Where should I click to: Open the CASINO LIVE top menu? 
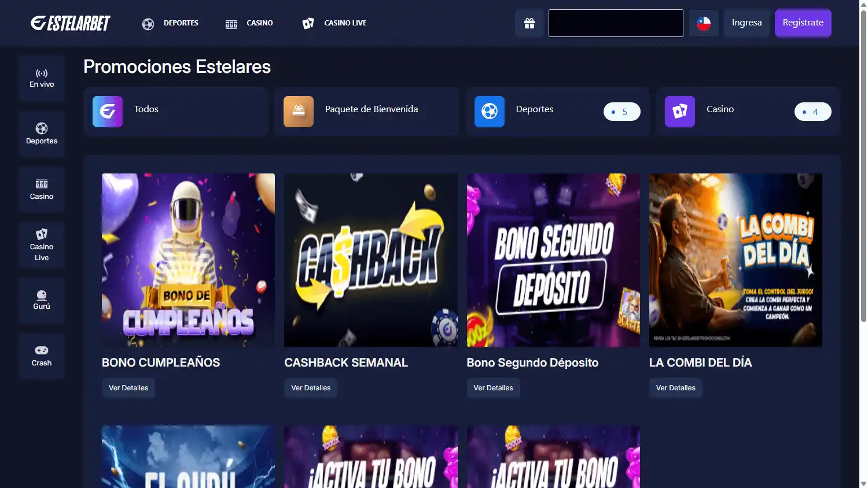point(345,23)
